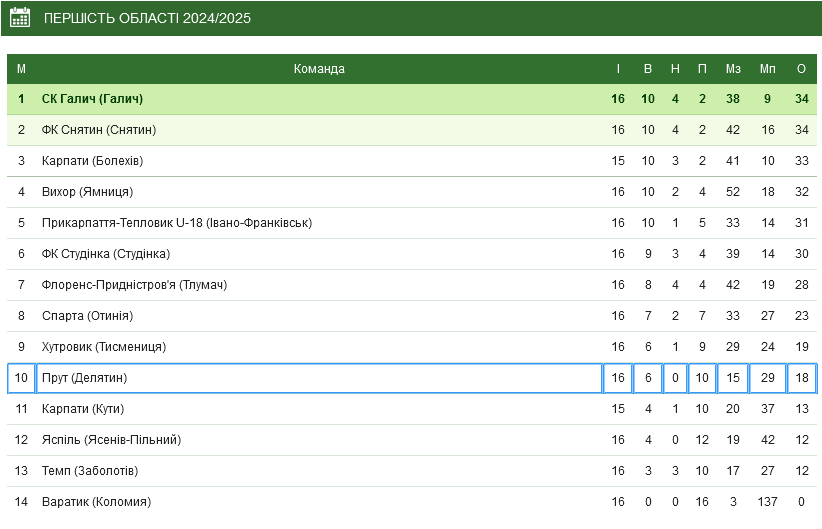Select the Мз goals-scored column header

[733, 69]
